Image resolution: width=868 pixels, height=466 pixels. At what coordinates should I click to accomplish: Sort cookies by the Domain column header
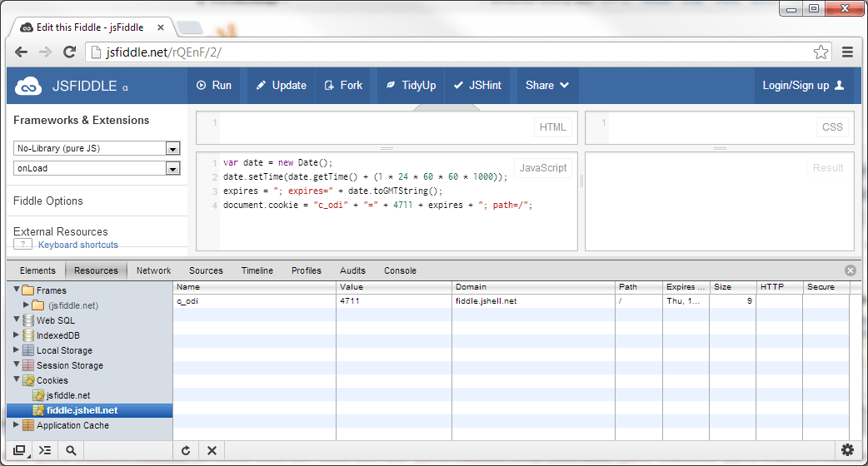(533, 287)
